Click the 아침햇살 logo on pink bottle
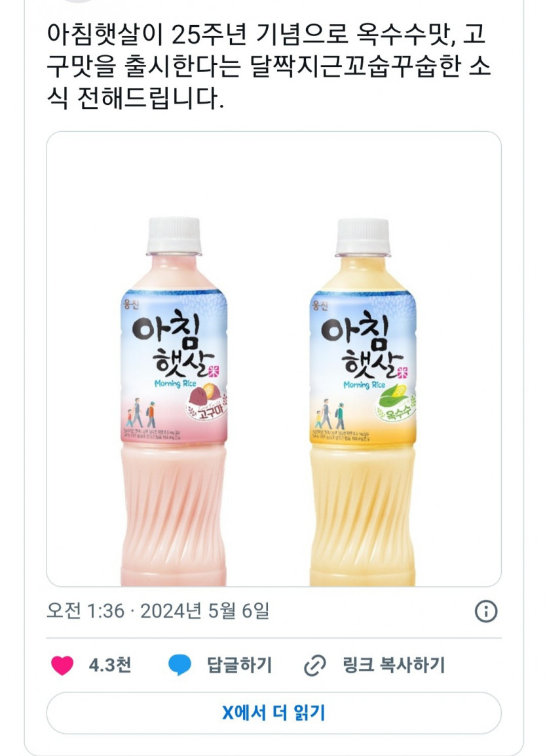This screenshot has width=547, height=756. pos(174,343)
